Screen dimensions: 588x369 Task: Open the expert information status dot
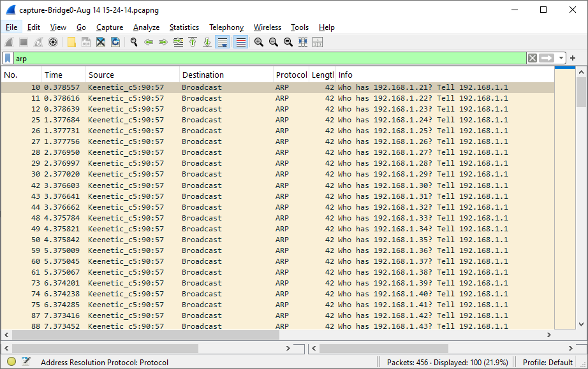click(11, 362)
